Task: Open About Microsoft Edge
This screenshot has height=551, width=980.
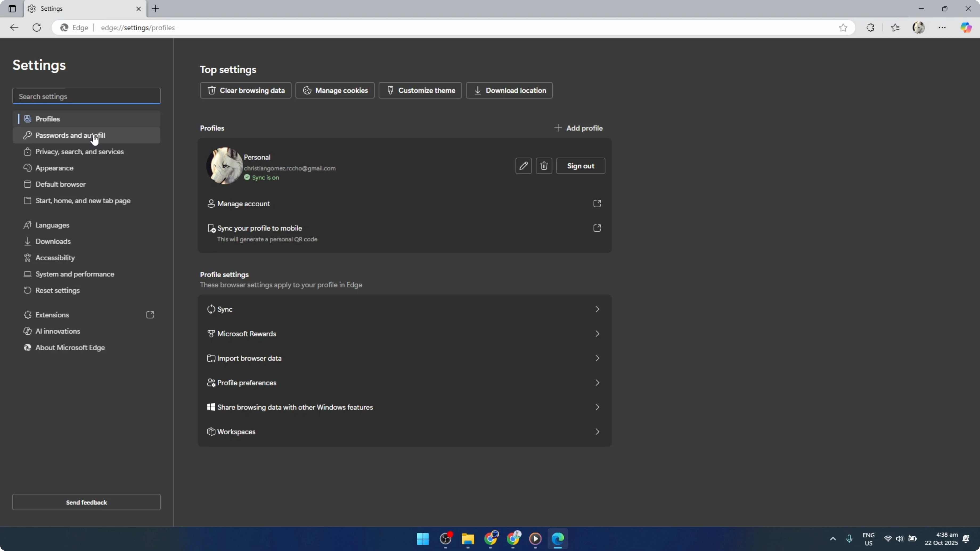Action: point(86,348)
